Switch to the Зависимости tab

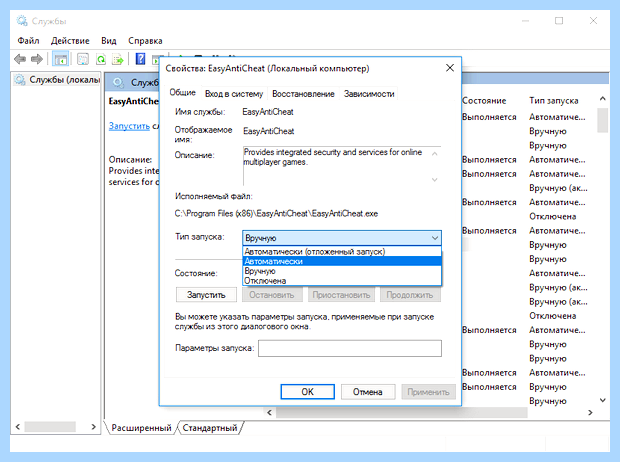(x=369, y=94)
